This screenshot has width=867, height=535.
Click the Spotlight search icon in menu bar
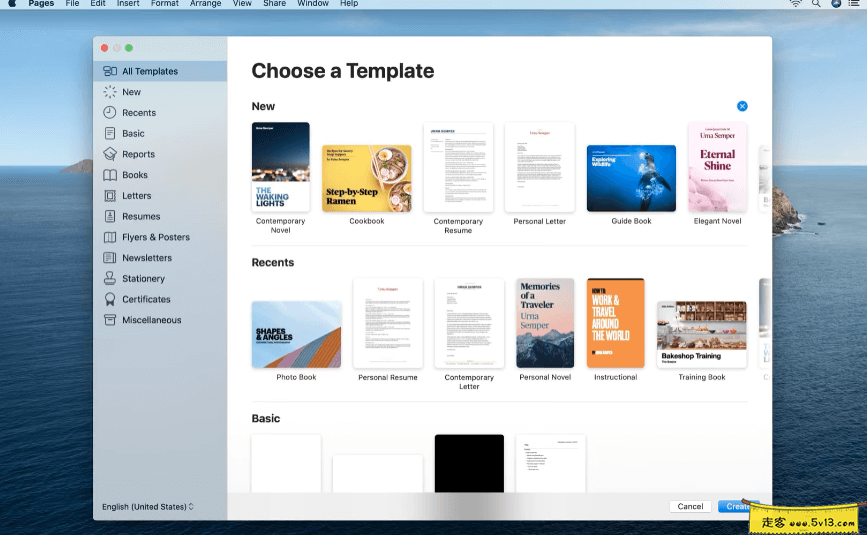coord(816,4)
